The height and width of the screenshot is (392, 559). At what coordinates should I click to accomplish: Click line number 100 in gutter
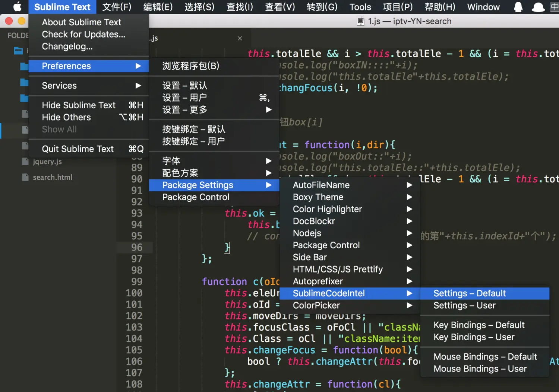pos(134,293)
